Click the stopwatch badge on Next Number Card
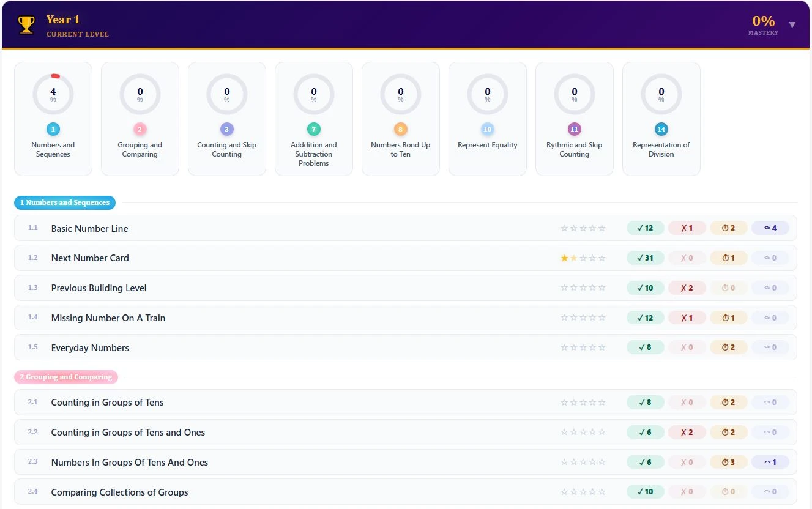 click(728, 258)
